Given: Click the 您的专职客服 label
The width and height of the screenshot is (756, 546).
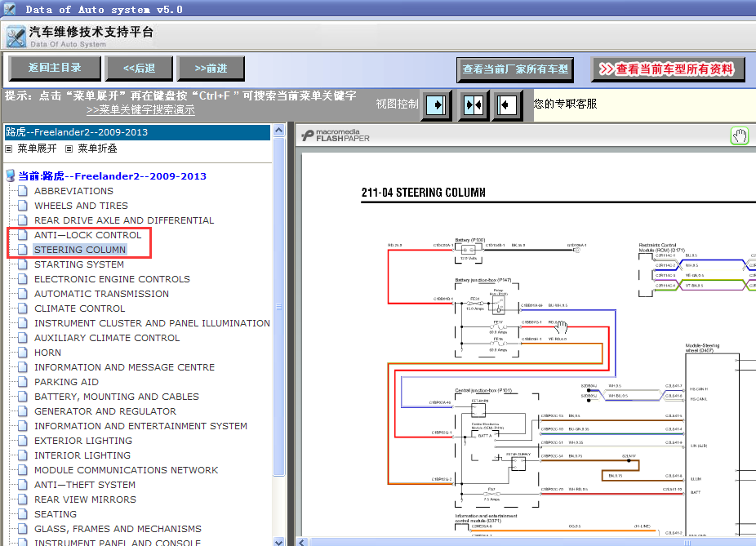Looking at the screenshot, I should (565, 104).
